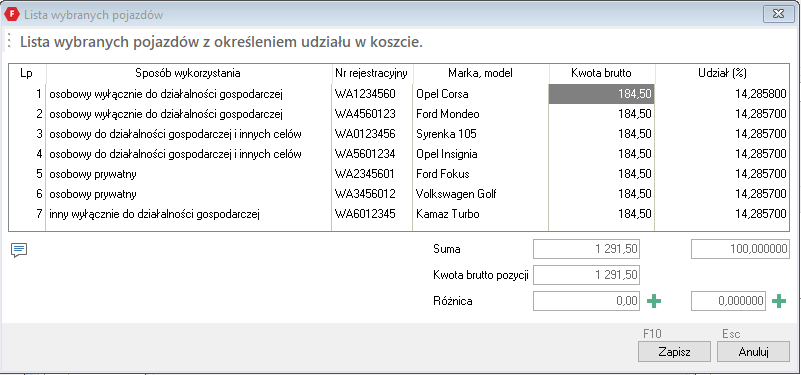Select Ford Fokus cell

pos(481,174)
